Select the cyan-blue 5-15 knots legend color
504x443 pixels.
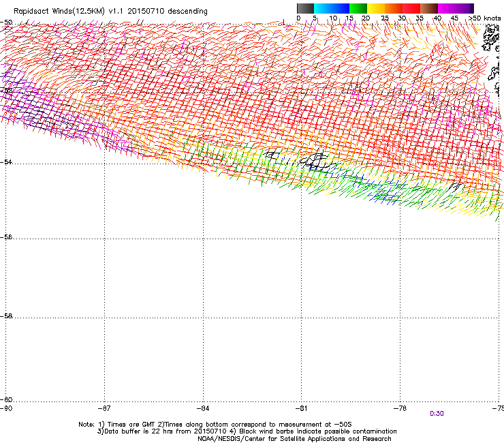click(x=332, y=8)
